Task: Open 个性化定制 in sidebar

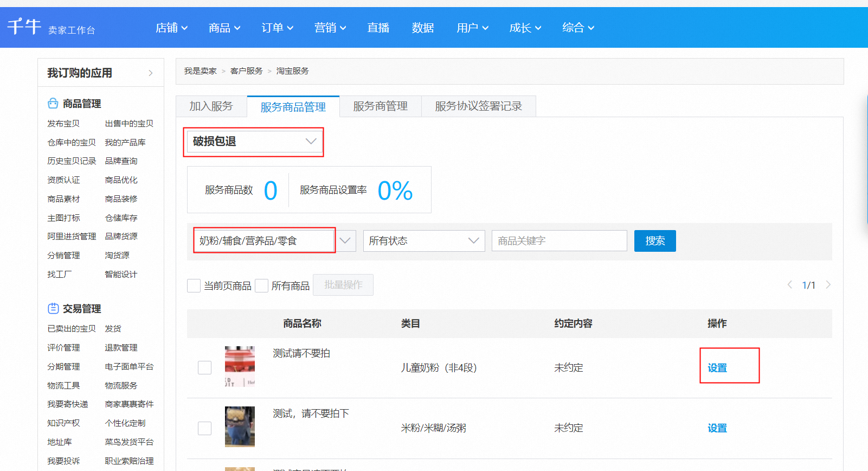Action: [x=125, y=423]
